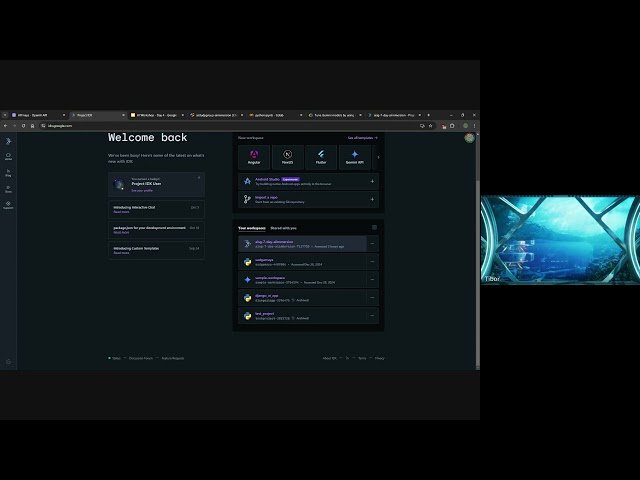This screenshot has height=480, width=640.
Task: Open the browser extensions puzzle icon
Action: tap(452, 126)
